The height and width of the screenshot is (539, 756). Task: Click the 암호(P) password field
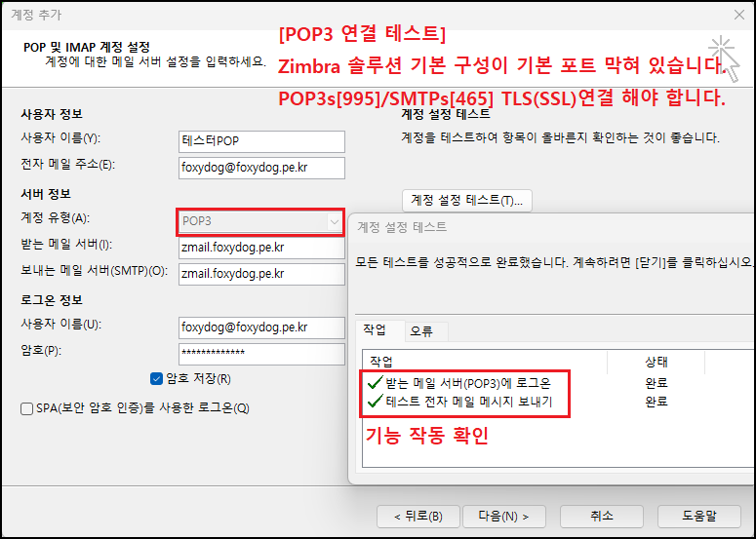[x=261, y=354]
